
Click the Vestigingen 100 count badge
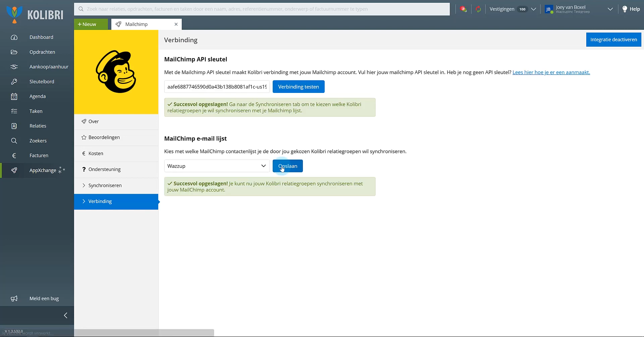click(x=522, y=9)
